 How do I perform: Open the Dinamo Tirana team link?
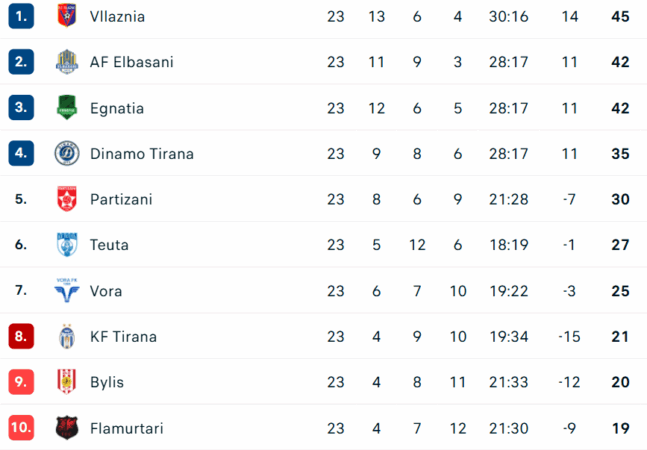tap(141, 154)
